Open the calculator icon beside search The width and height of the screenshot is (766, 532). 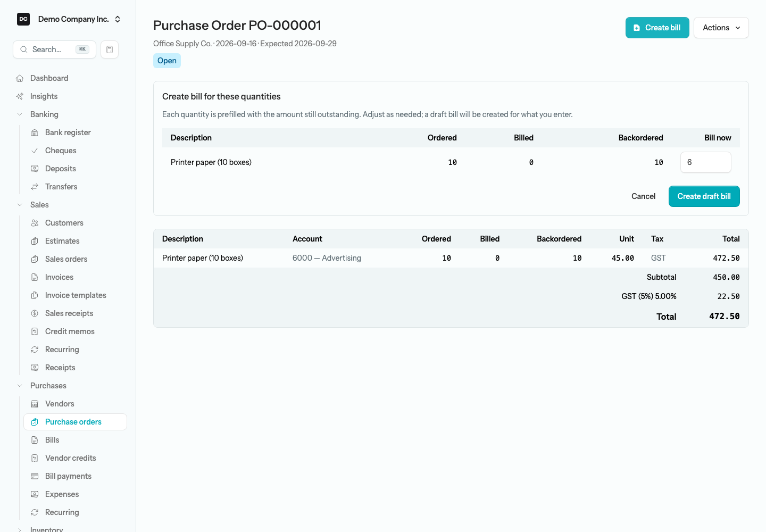(110, 49)
